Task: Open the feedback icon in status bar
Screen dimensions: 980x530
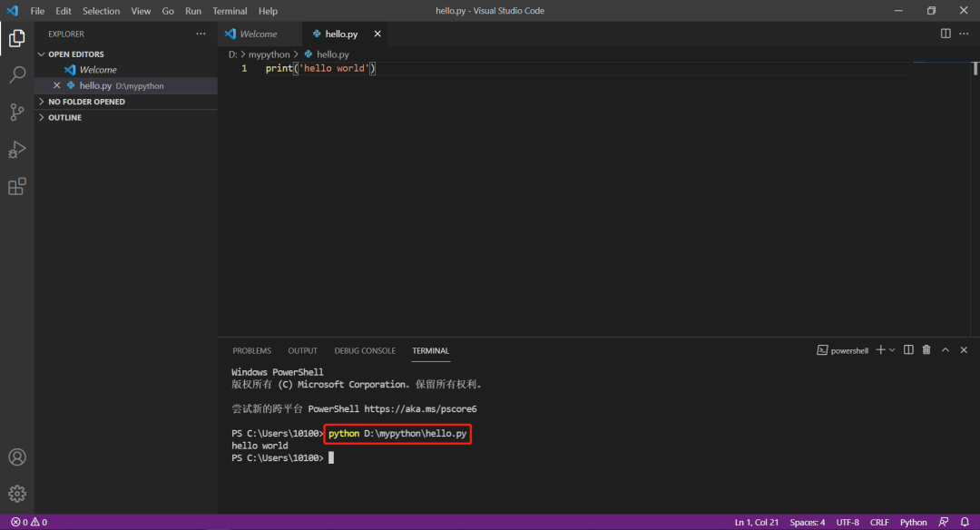Action: click(944, 522)
